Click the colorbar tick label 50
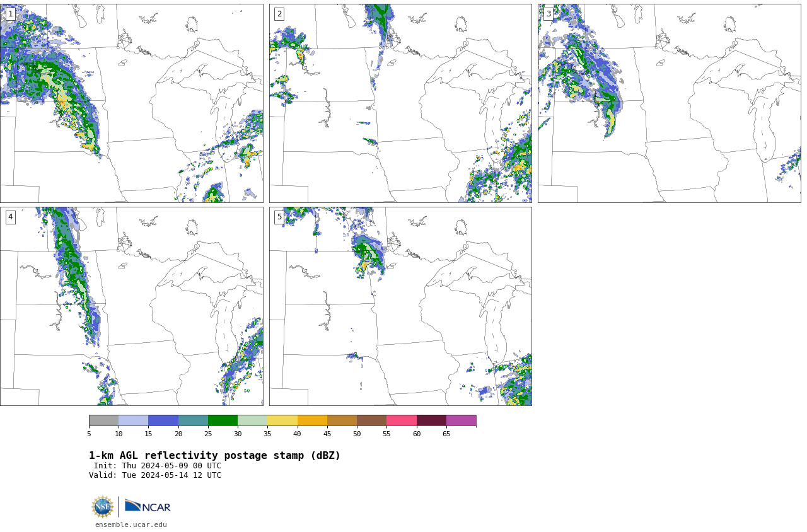Screen dimensions: 807x532 (357, 434)
